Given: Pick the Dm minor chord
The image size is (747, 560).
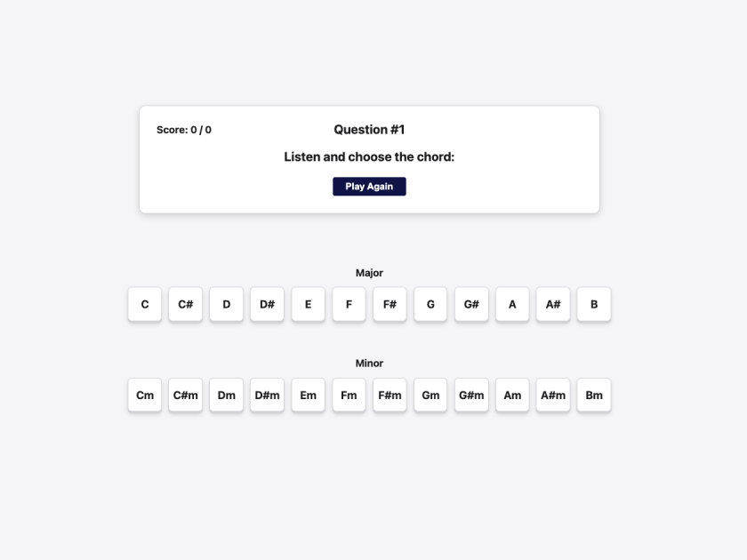Looking at the screenshot, I should coord(227,395).
